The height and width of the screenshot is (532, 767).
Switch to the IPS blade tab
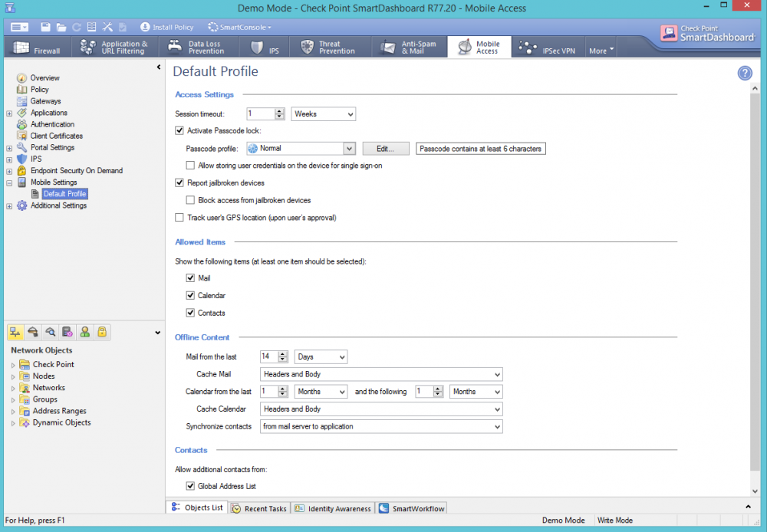(264, 47)
